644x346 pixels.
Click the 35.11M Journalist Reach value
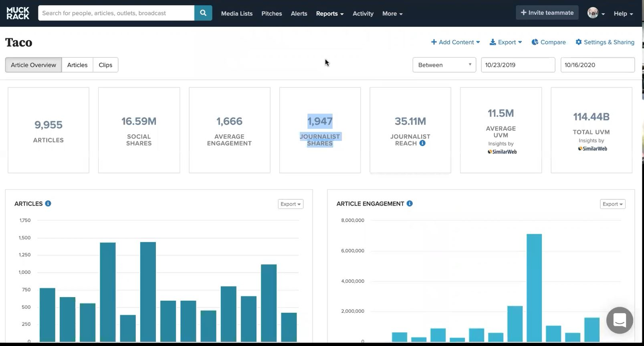tap(410, 121)
